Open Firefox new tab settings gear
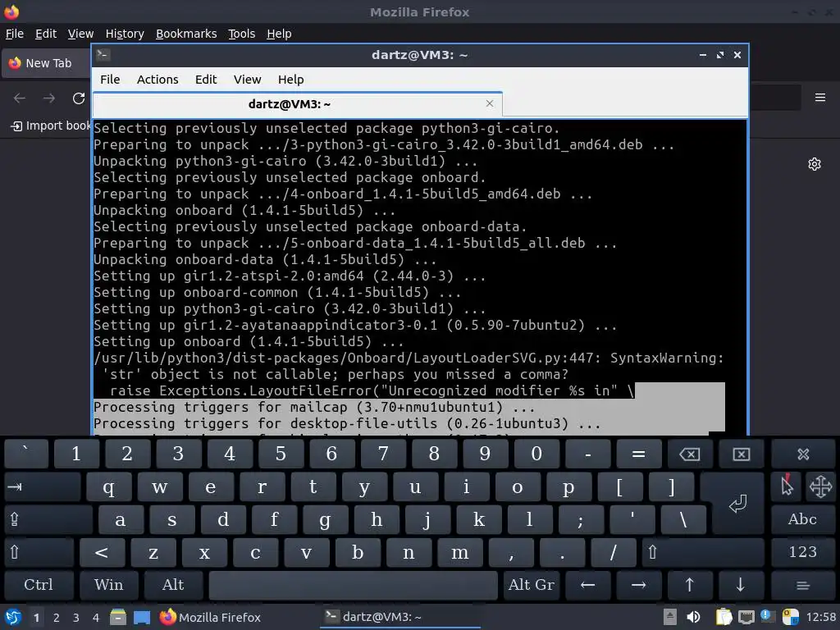This screenshot has height=630, width=840. (815, 164)
